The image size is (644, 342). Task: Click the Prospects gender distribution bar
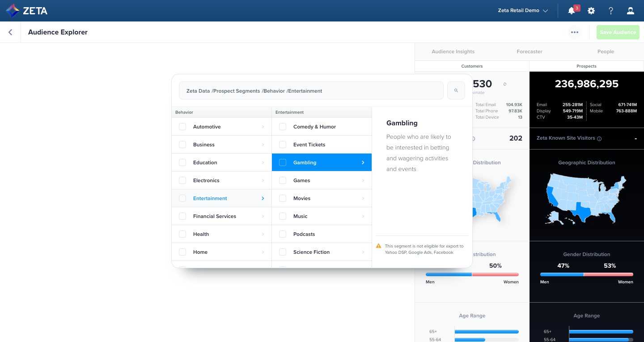[586, 274]
